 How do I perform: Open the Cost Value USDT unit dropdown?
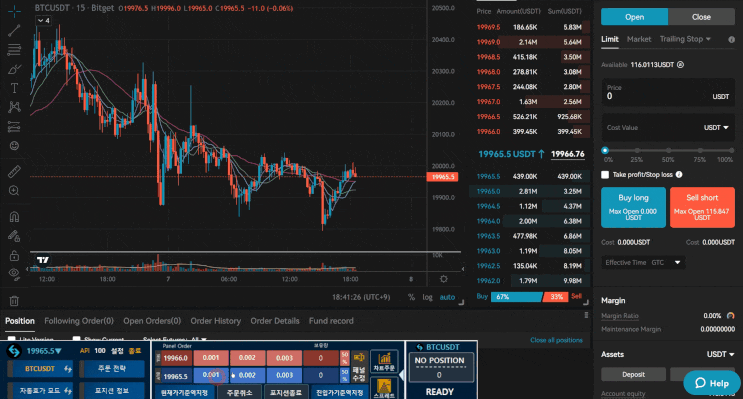(716, 127)
